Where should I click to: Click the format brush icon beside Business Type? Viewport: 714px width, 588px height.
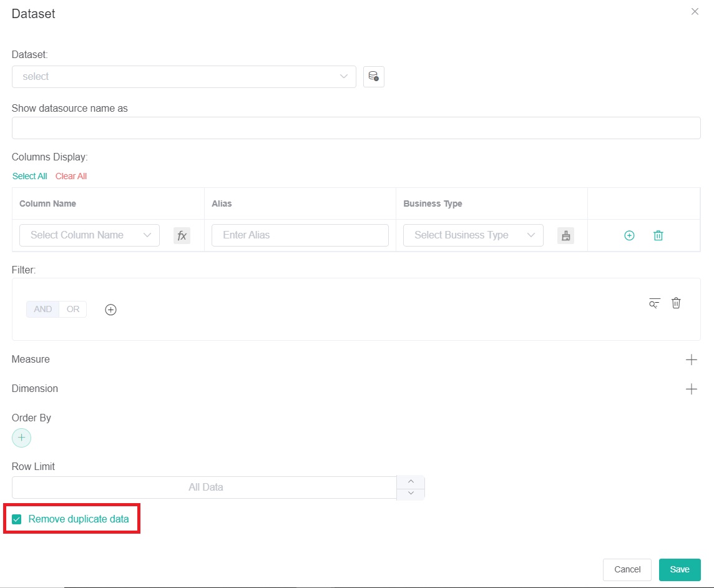pos(565,235)
